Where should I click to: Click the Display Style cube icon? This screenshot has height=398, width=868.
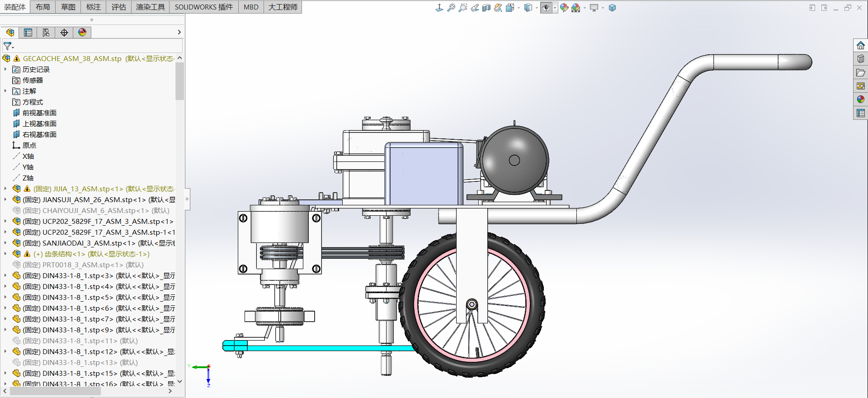pyautogui.click(x=528, y=8)
